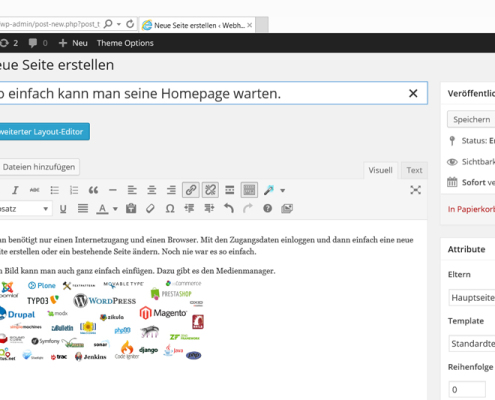Click the Sofort calendar icon

click(452, 182)
